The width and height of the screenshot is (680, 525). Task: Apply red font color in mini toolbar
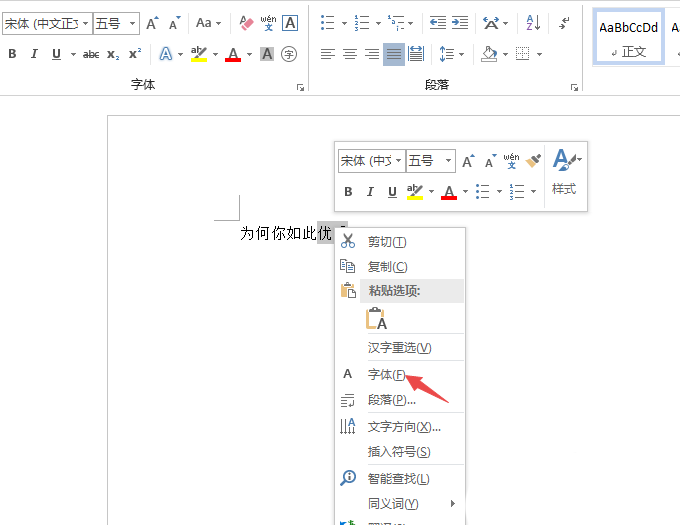(449, 192)
